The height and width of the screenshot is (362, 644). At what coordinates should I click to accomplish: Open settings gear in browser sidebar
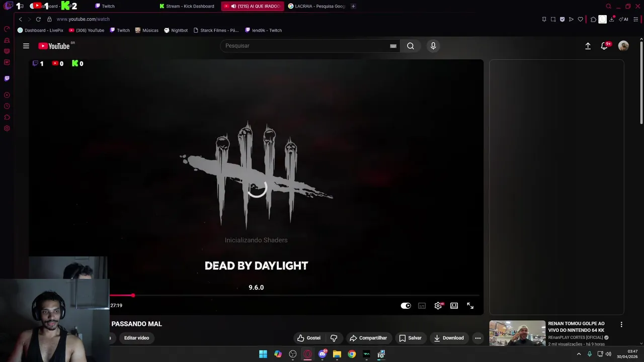7,128
